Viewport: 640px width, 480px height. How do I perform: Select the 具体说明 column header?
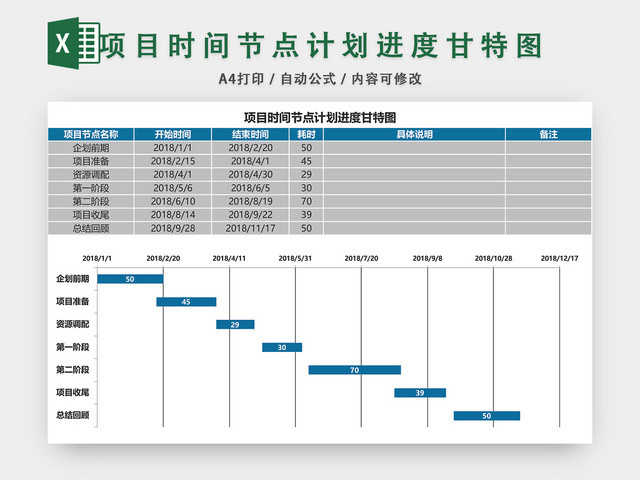click(414, 134)
